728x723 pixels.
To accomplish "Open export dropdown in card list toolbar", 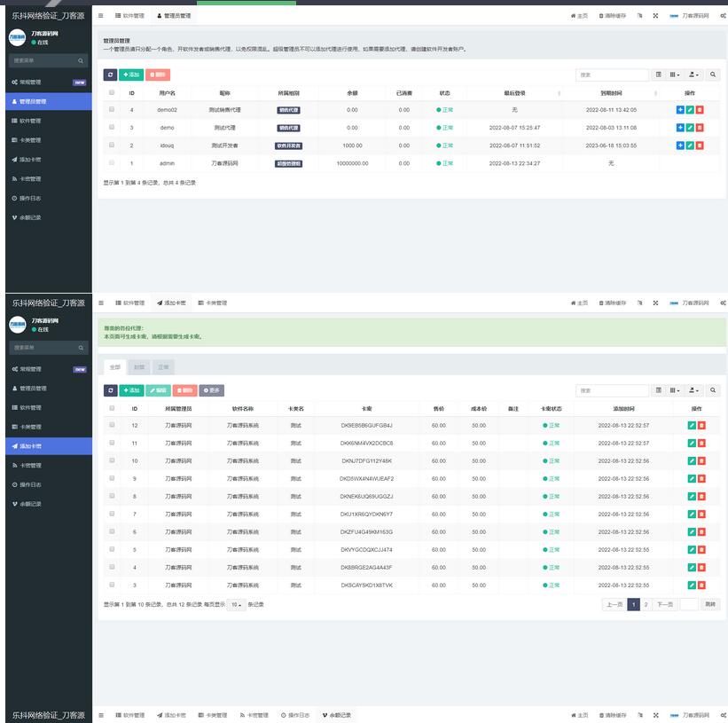I will point(694,390).
